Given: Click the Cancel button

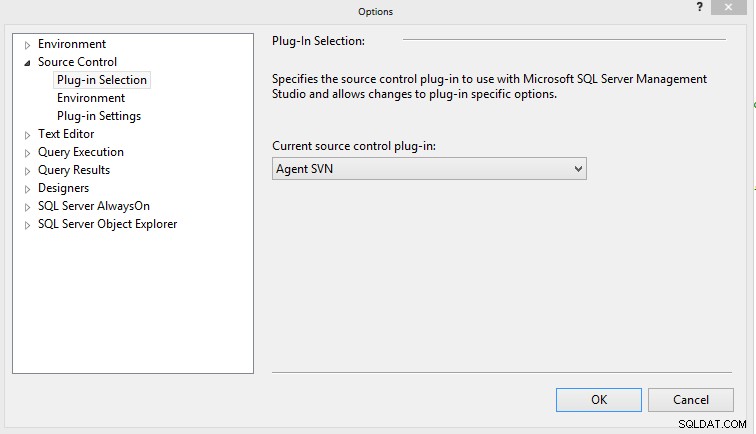Looking at the screenshot, I should tap(691, 400).
